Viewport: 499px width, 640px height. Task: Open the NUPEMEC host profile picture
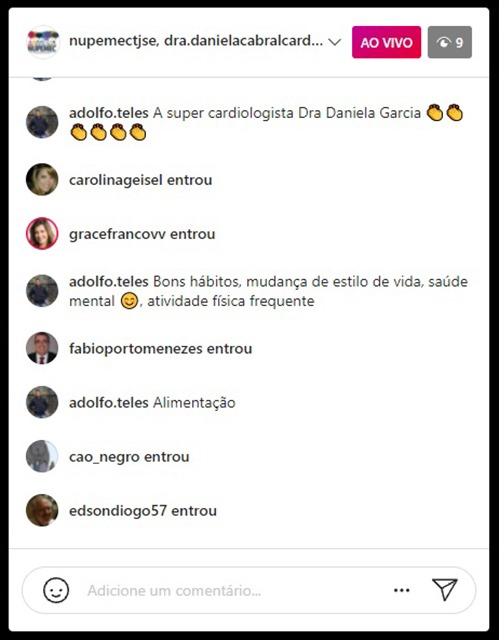point(43,42)
